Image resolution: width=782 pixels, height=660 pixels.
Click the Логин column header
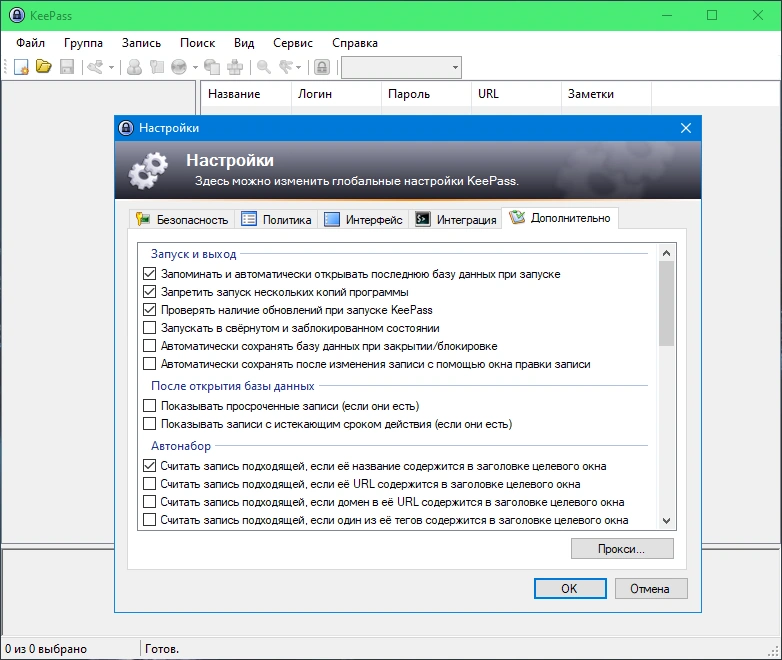[337, 94]
